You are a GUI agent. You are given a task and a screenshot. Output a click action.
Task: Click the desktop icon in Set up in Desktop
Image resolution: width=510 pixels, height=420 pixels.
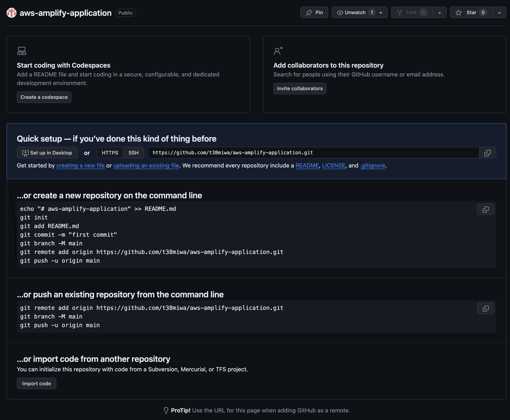click(26, 153)
